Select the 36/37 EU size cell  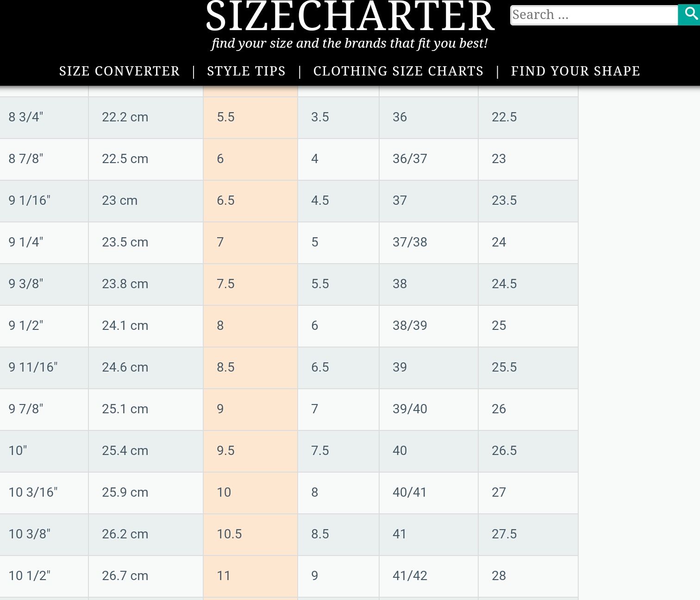[x=410, y=159]
